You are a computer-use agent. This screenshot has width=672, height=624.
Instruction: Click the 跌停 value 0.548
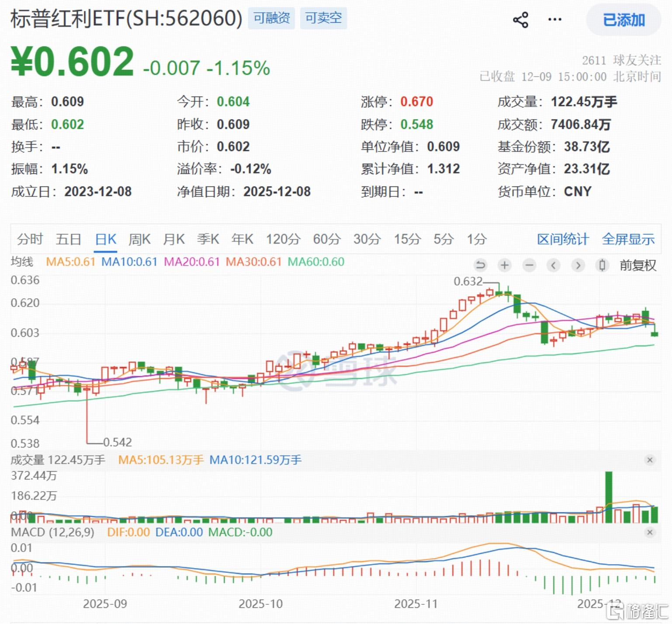[x=417, y=124]
